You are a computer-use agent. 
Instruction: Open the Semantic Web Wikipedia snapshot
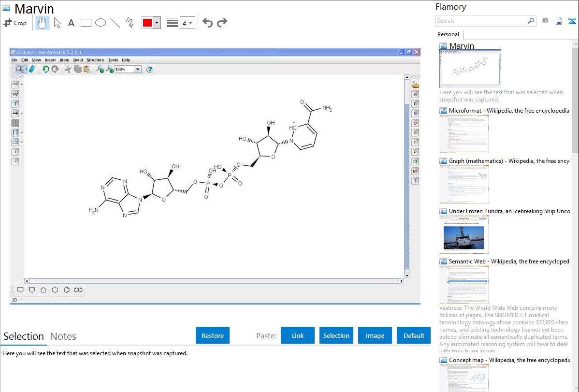click(464, 285)
